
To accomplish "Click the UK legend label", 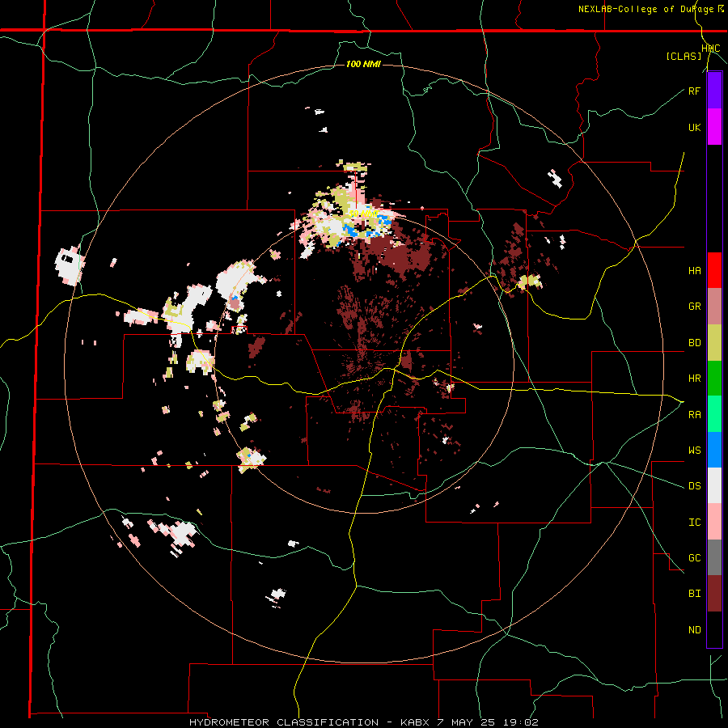I will coord(694,127).
